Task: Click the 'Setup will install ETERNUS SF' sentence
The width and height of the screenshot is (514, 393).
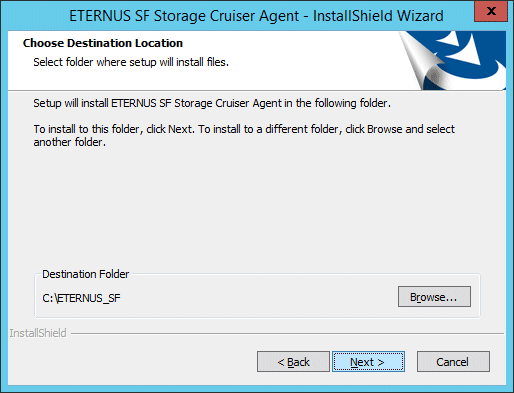Action: [212, 103]
